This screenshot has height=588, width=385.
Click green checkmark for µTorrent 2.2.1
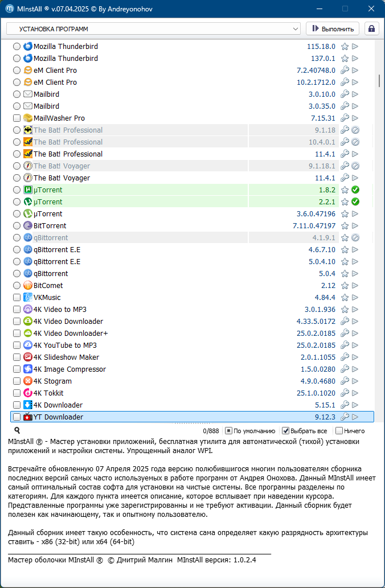click(x=355, y=202)
